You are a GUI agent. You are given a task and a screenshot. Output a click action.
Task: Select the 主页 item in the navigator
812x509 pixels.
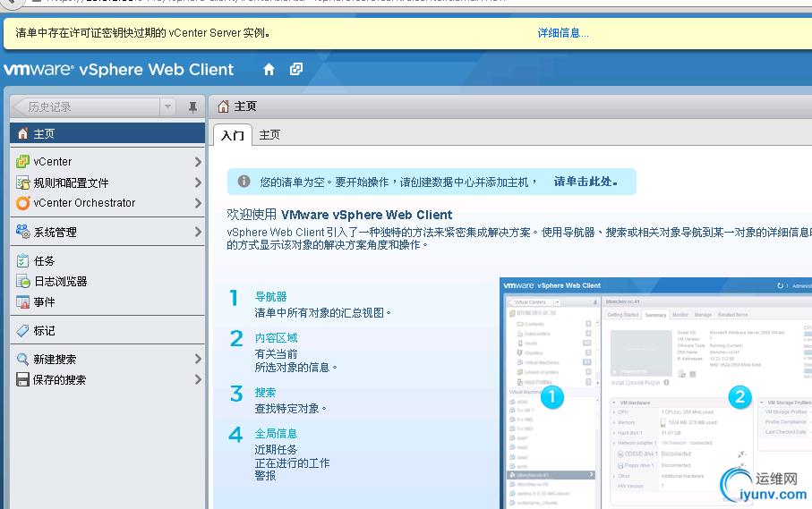pos(107,133)
